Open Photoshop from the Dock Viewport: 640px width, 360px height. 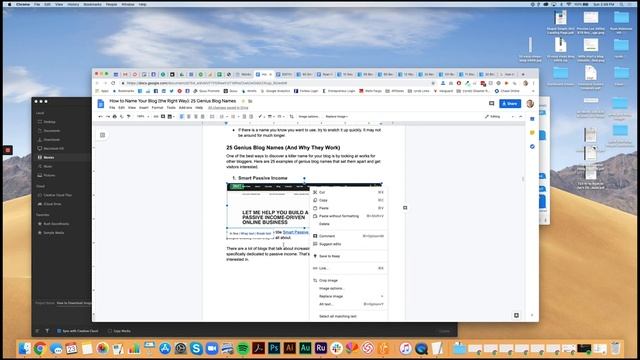tap(274, 348)
